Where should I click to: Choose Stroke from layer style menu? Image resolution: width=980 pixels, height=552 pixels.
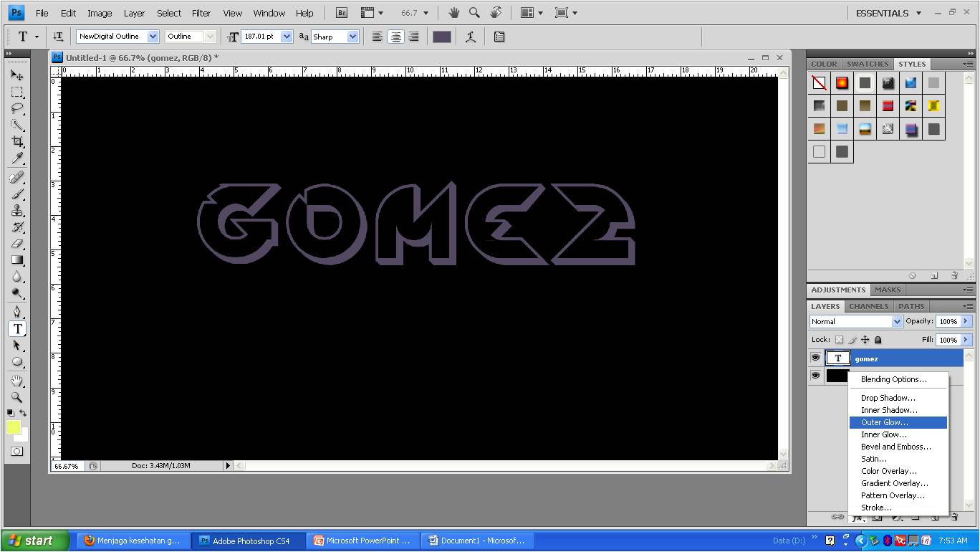(898, 508)
